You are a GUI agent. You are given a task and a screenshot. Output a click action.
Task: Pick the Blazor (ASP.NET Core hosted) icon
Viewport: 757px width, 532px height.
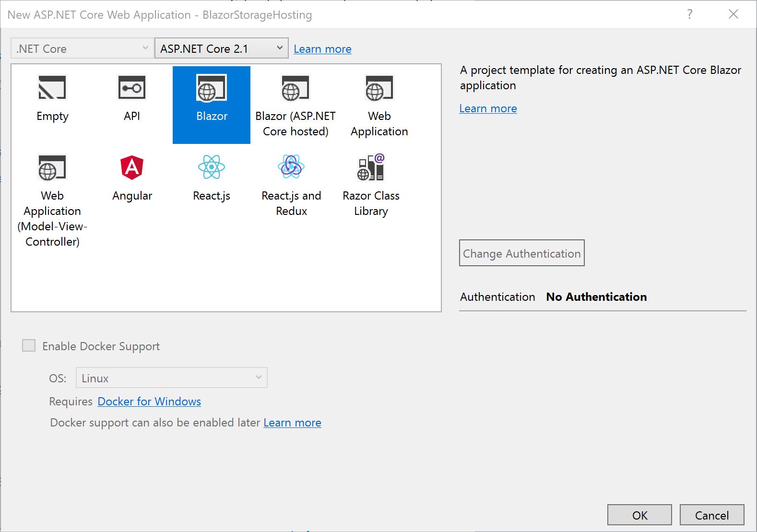click(296, 88)
